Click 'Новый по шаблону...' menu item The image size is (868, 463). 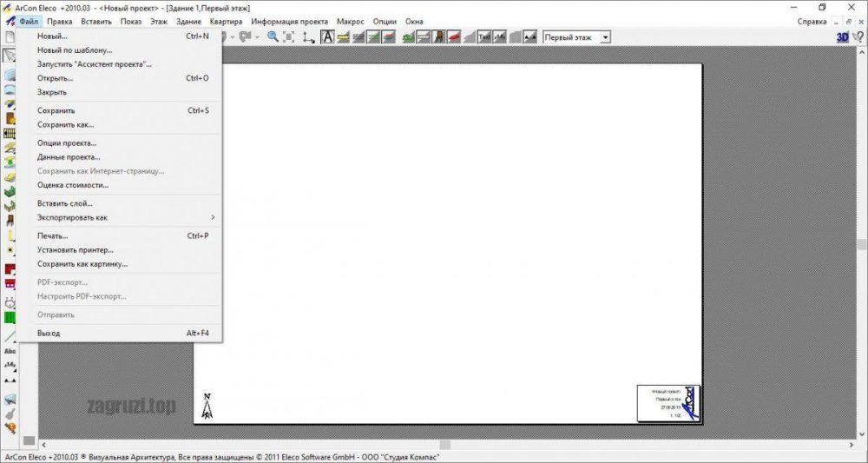75,50
